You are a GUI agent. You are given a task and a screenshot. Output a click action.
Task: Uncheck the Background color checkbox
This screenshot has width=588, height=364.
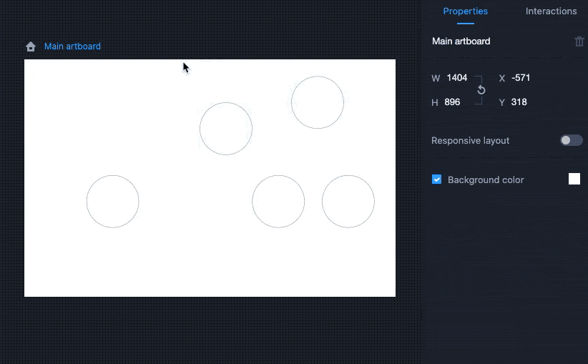tap(436, 179)
